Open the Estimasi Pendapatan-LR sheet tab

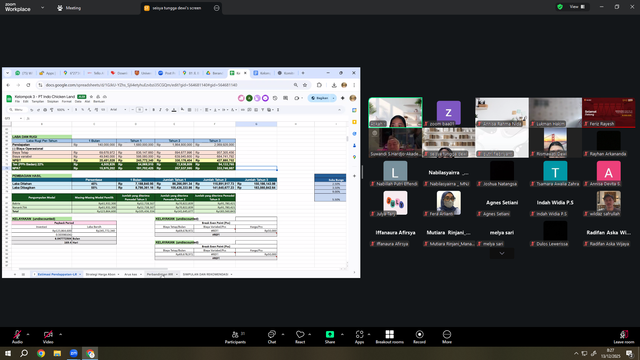point(57,274)
